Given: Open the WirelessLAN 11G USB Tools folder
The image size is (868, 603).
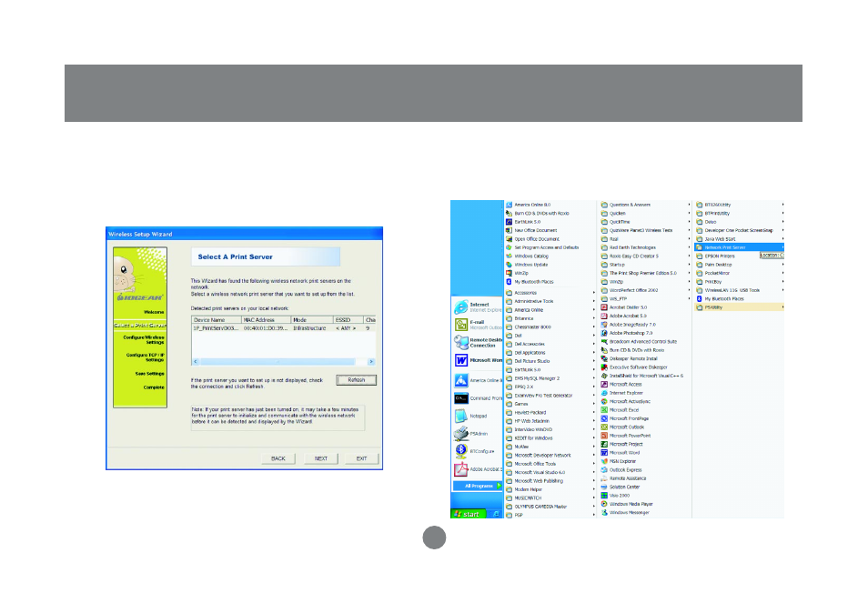Looking at the screenshot, I should point(739,290).
